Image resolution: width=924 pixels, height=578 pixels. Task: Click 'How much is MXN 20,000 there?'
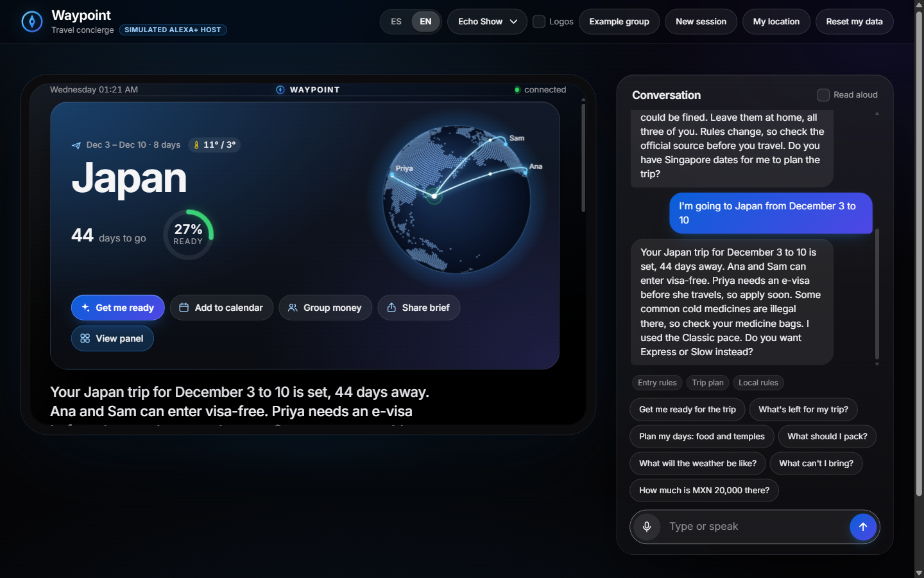click(704, 491)
